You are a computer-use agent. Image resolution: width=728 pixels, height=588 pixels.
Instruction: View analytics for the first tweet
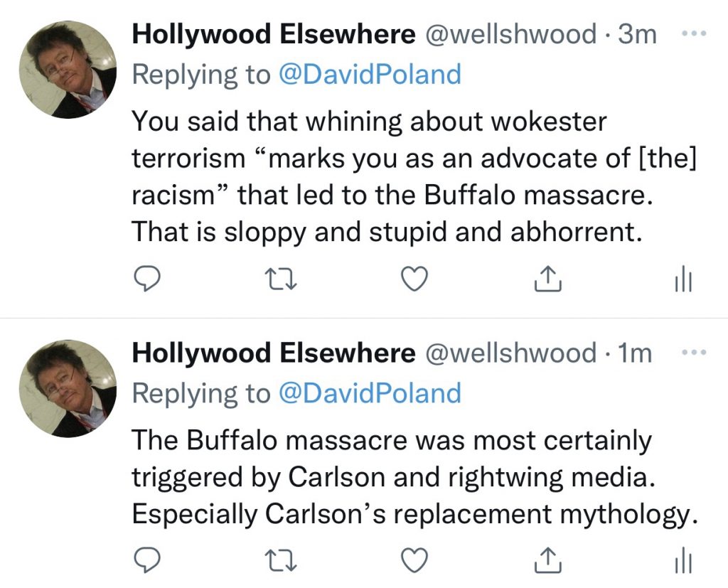pyautogui.click(x=681, y=279)
